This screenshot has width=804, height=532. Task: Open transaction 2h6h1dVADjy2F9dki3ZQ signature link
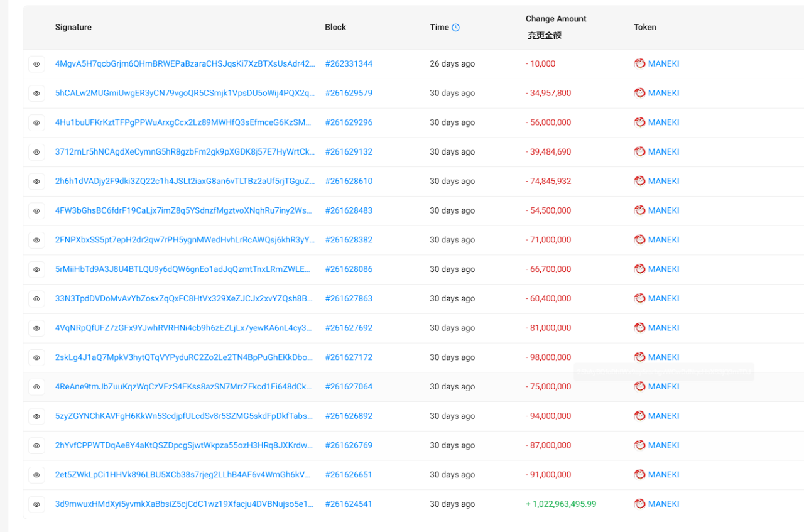(185, 181)
